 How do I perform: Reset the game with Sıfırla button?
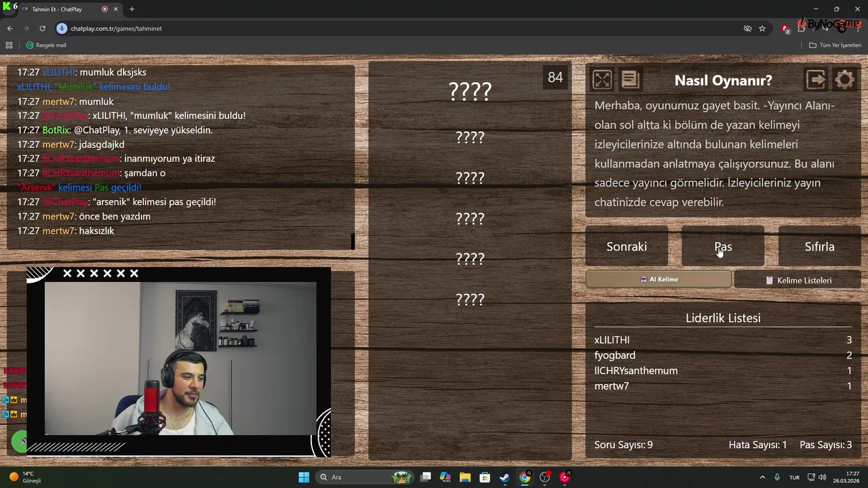tap(819, 247)
